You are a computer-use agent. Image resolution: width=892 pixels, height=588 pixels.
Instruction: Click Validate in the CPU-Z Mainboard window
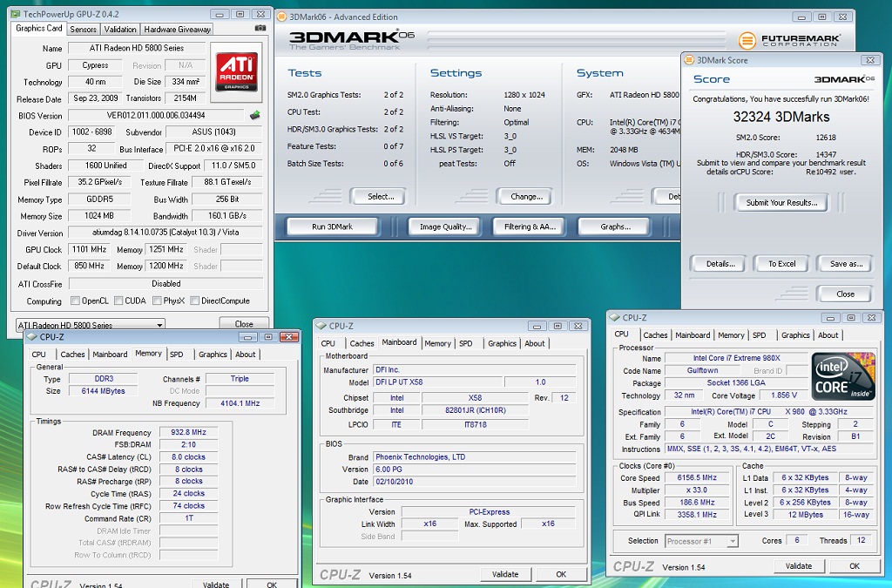pyautogui.click(x=504, y=574)
